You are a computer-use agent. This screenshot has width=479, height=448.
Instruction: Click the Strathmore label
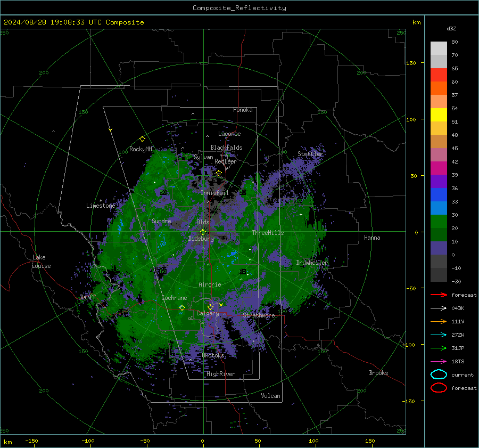click(x=259, y=315)
